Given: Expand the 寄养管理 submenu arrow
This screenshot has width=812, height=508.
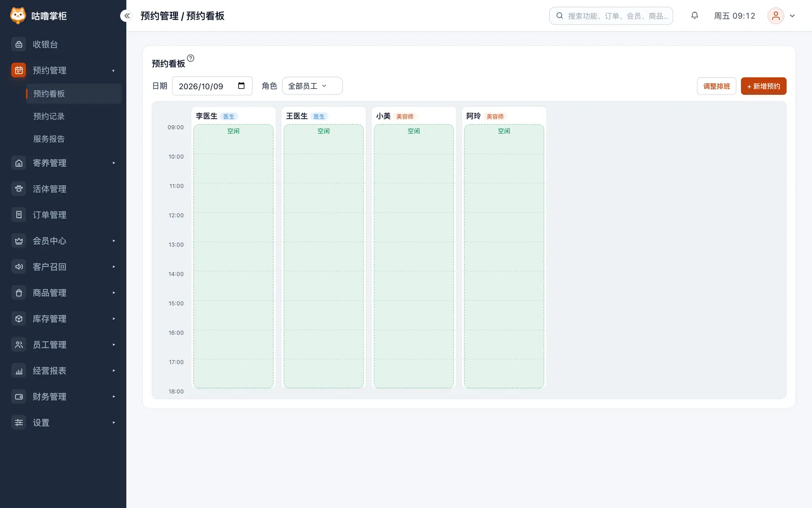Looking at the screenshot, I should pos(114,163).
